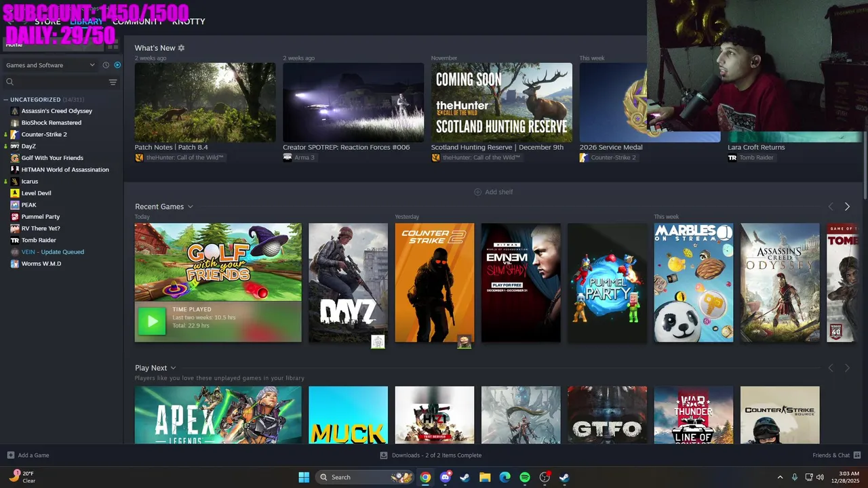
Task: Open the friend avatar badge on Counter-Strike 2 cover
Action: click(x=464, y=342)
